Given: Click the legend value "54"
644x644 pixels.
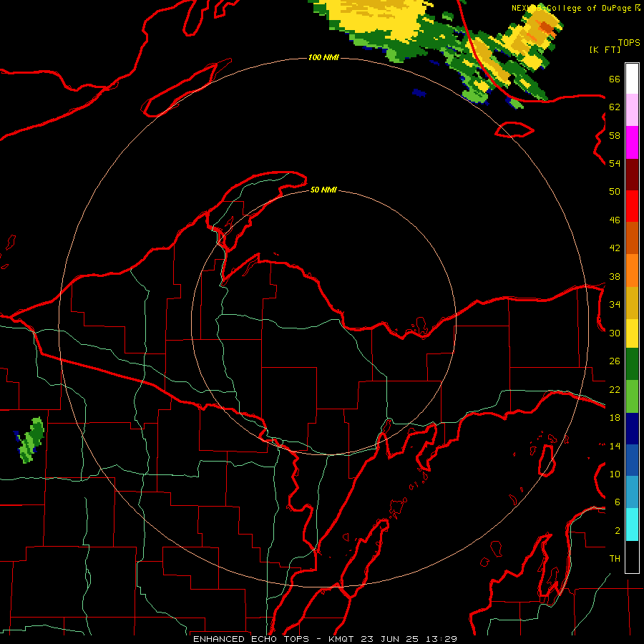Looking at the screenshot, I should [x=615, y=163].
